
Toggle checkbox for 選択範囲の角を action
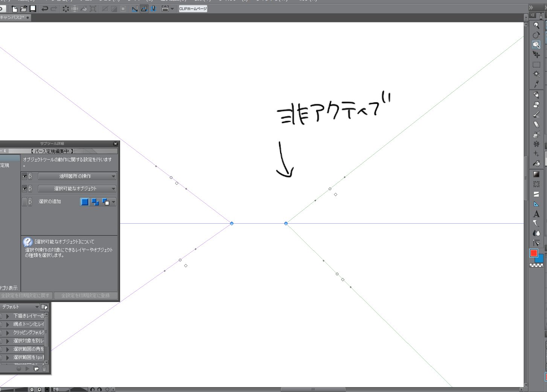point(1,349)
